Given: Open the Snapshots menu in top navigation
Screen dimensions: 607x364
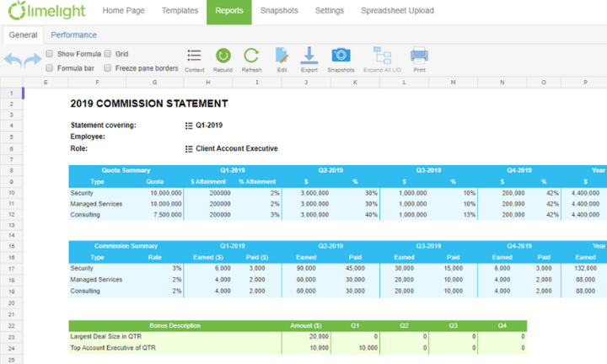Looking at the screenshot, I should pyautogui.click(x=279, y=11).
